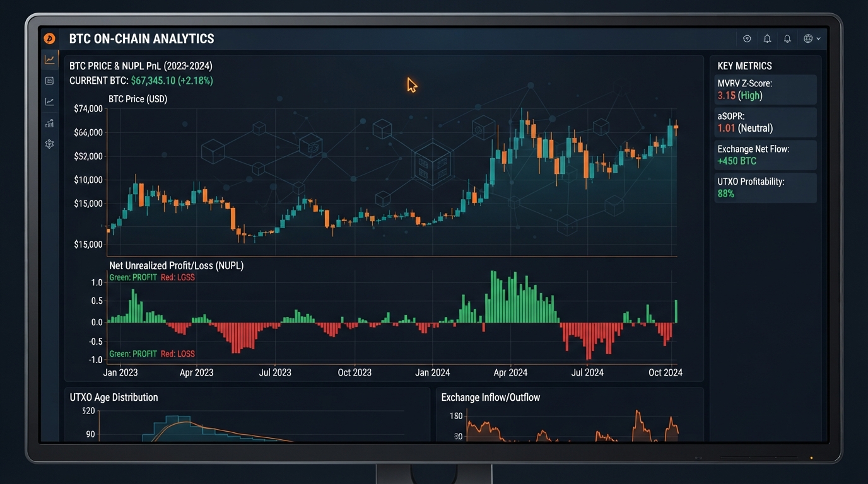Image resolution: width=868 pixels, height=484 pixels.
Task: Click the Oct 2024 date label
Action: [x=666, y=372]
